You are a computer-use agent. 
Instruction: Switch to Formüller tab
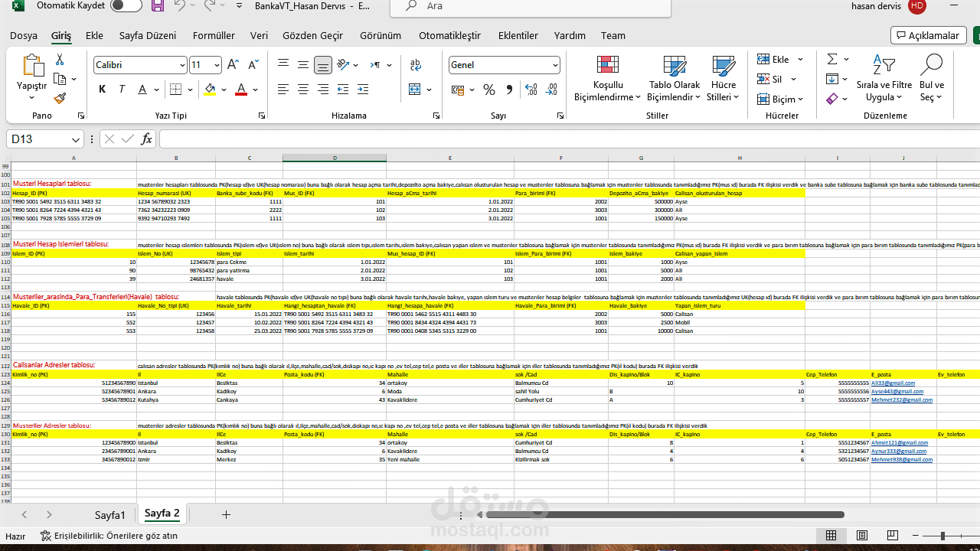pyautogui.click(x=214, y=35)
